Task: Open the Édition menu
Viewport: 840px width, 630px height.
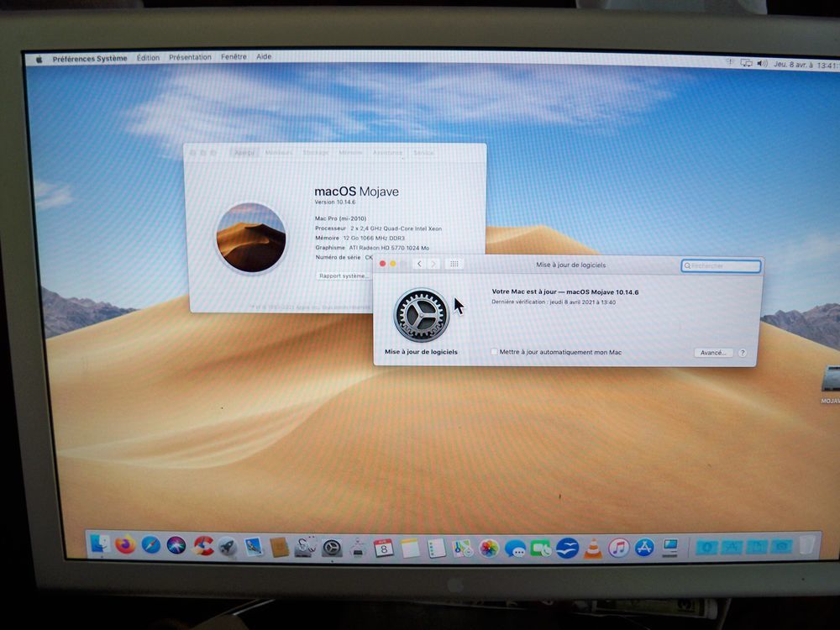Action: tap(148, 57)
